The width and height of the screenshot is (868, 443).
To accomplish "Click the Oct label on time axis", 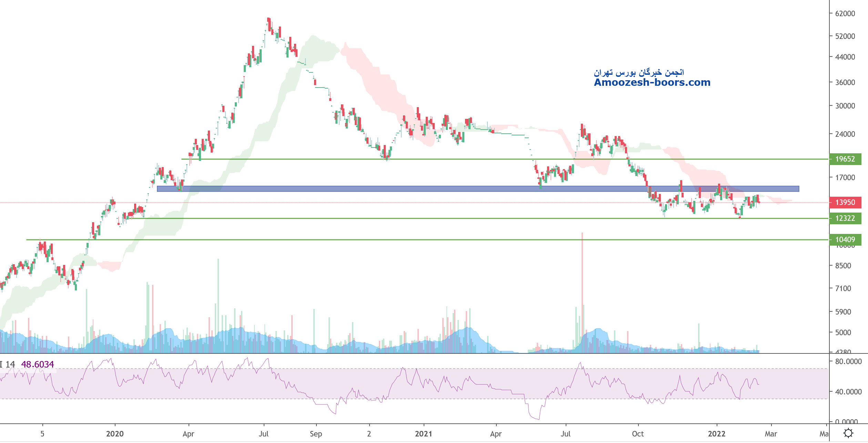I will click(638, 434).
